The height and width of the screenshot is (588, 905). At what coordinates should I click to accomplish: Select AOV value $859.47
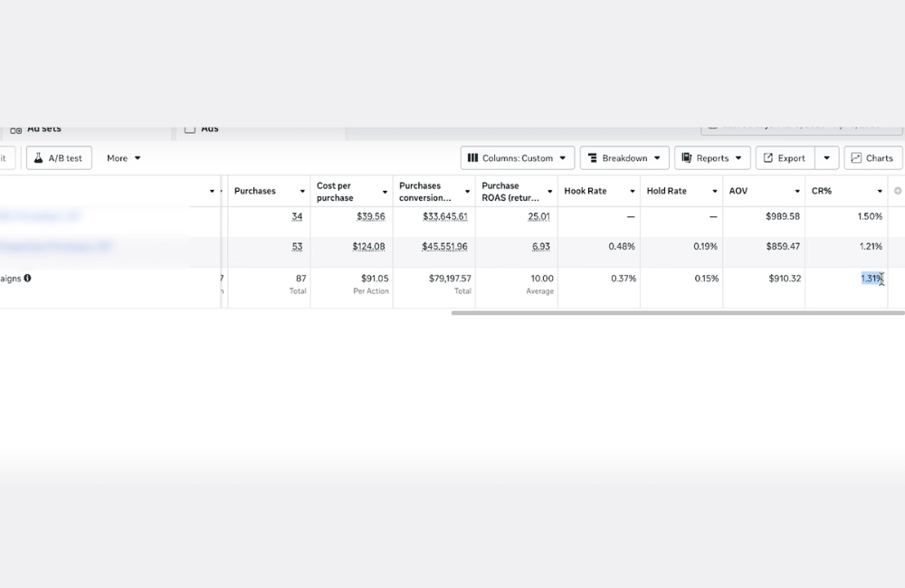click(x=783, y=246)
